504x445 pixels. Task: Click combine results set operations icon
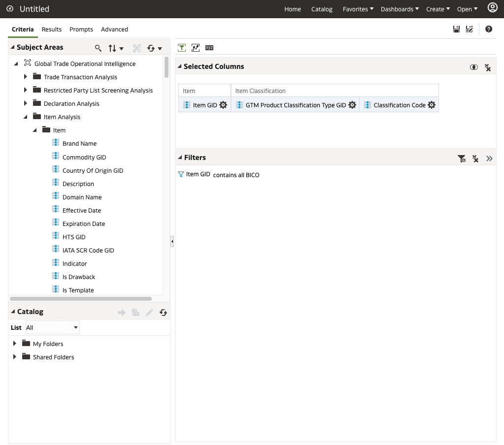pyautogui.click(x=474, y=67)
